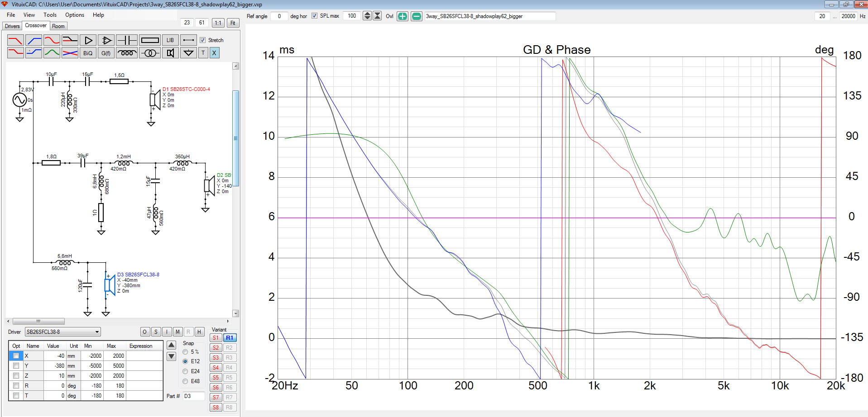Click schematic scroll-down arrow
Screen dimensions: 868x417
[235, 313]
